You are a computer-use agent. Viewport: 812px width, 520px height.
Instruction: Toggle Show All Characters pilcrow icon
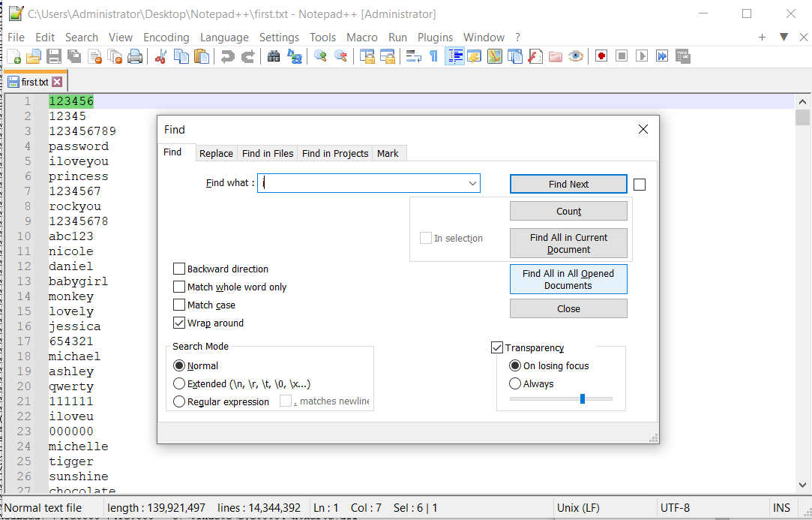point(433,56)
